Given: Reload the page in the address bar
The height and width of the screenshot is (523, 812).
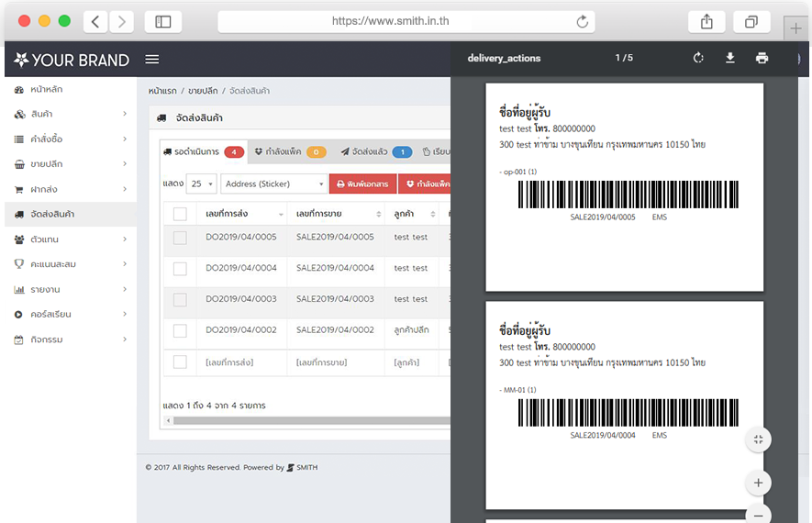Looking at the screenshot, I should [582, 22].
